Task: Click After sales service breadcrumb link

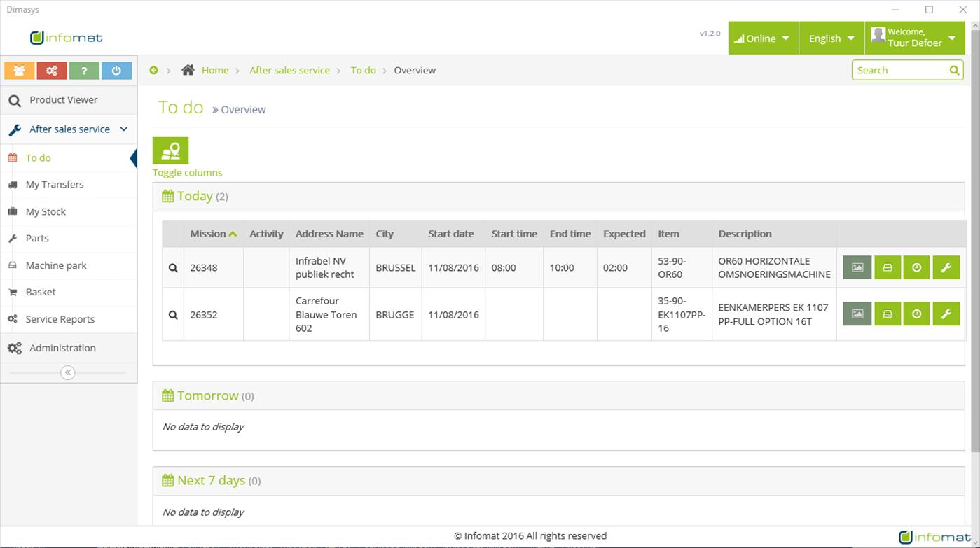Action: point(289,70)
